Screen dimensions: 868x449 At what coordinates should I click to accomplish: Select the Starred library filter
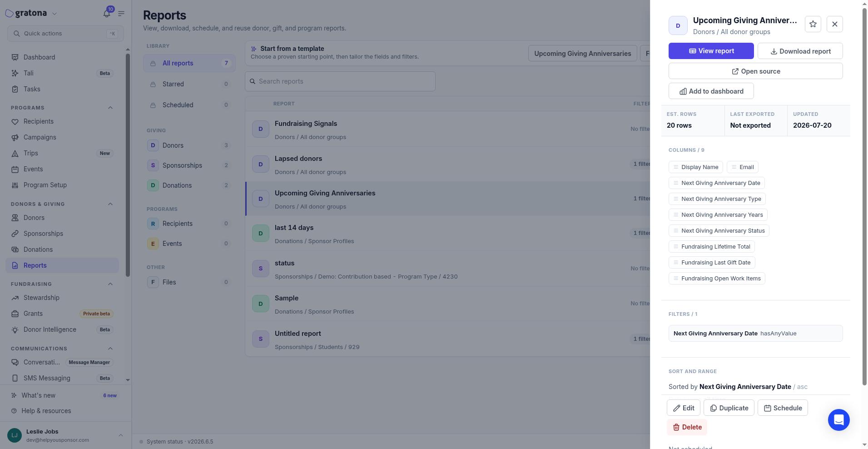[189, 84]
